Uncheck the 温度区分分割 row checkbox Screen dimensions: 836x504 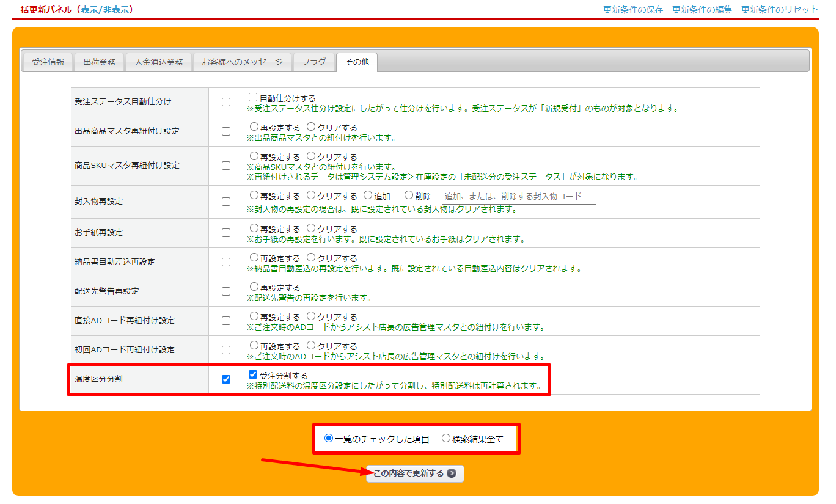click(x=226, y=379)
